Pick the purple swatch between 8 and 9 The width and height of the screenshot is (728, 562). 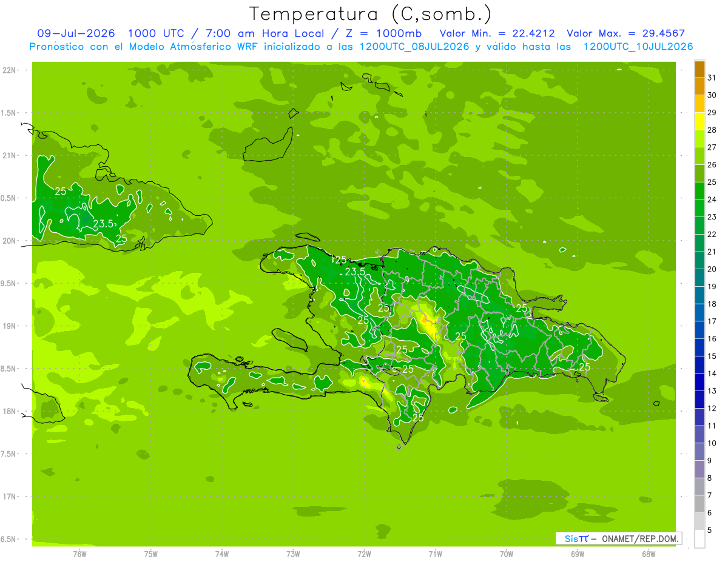point(699,469)
